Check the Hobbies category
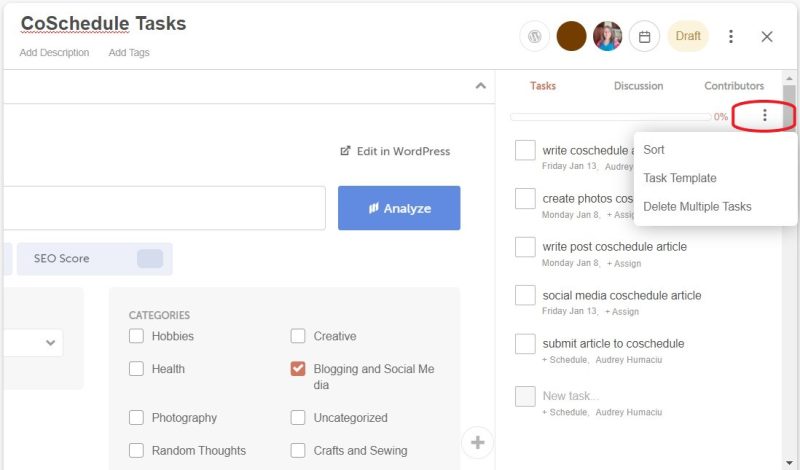The width and height of the screenshot is (800, 470). pyautogui.click(x=136, y=336)
